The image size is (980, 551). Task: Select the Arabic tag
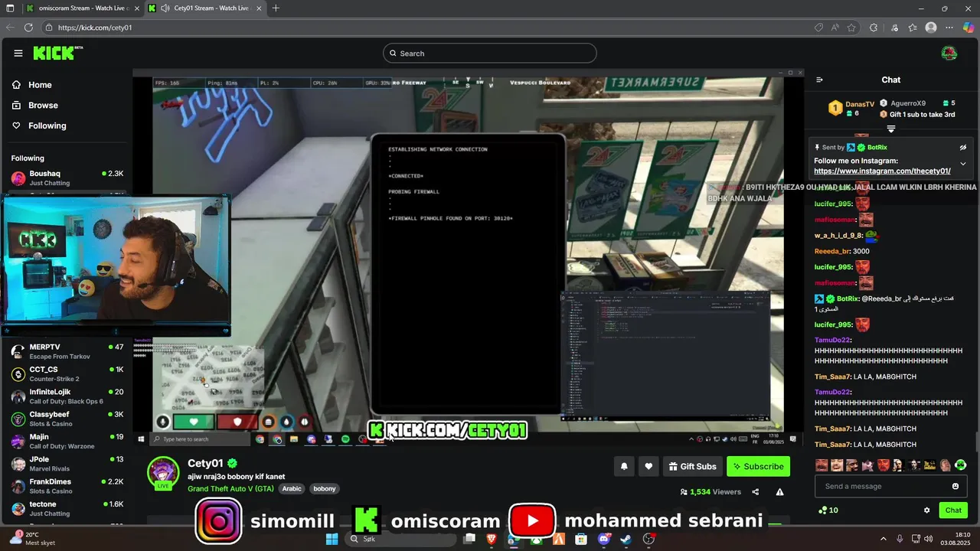[x=292, y=488]
